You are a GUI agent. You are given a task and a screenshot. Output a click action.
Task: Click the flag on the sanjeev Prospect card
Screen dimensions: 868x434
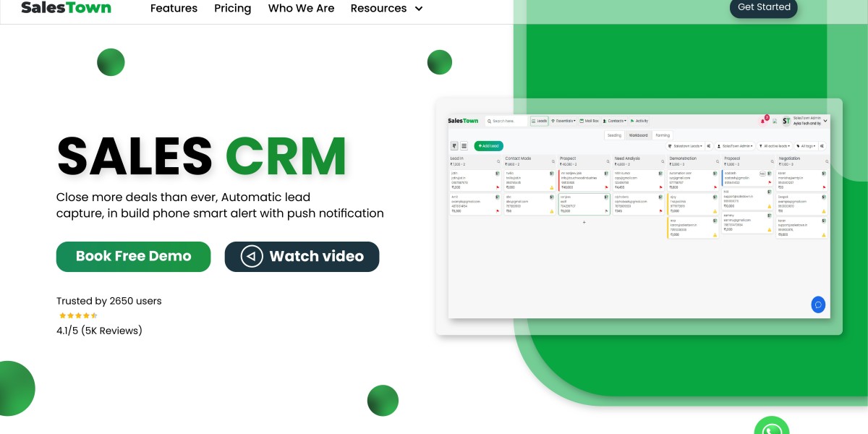pyautogui.click(x=606, y=211)
